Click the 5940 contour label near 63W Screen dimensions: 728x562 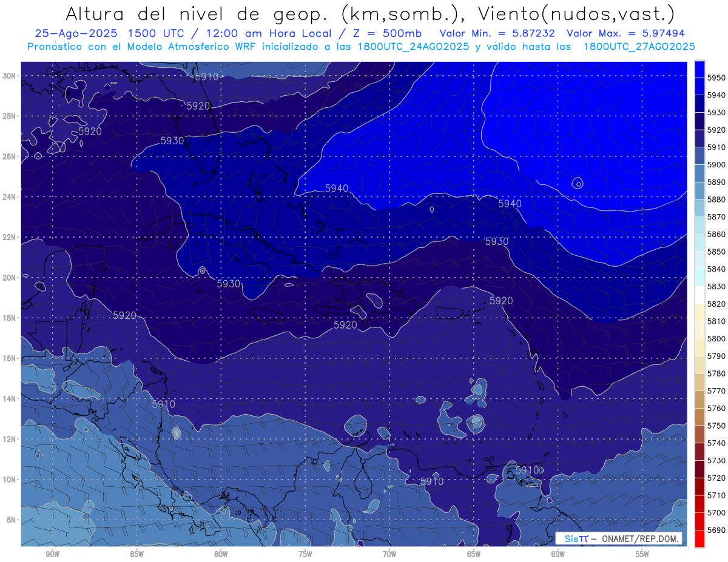(510, 204)
